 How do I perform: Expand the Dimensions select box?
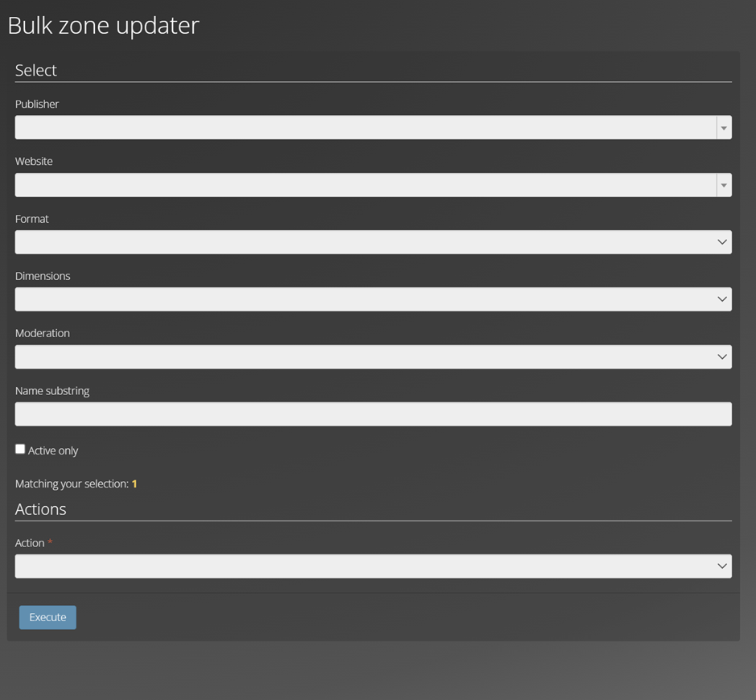373,299
